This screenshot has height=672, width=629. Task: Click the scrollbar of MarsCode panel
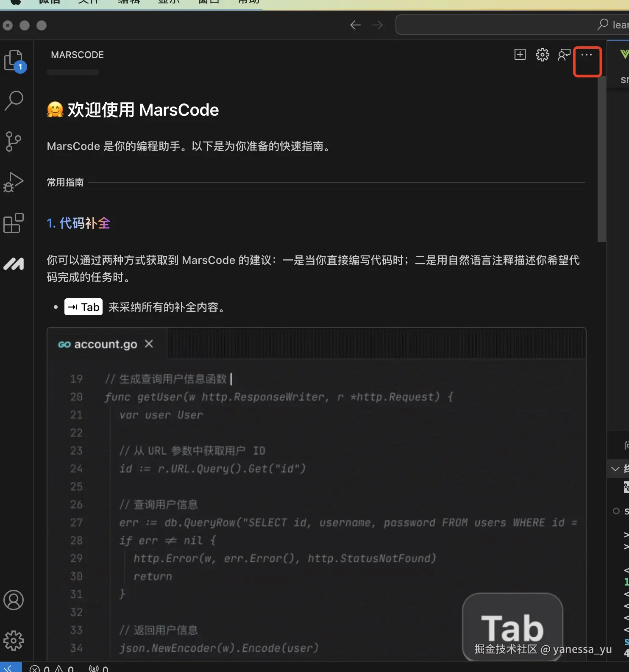click(602, 159)
